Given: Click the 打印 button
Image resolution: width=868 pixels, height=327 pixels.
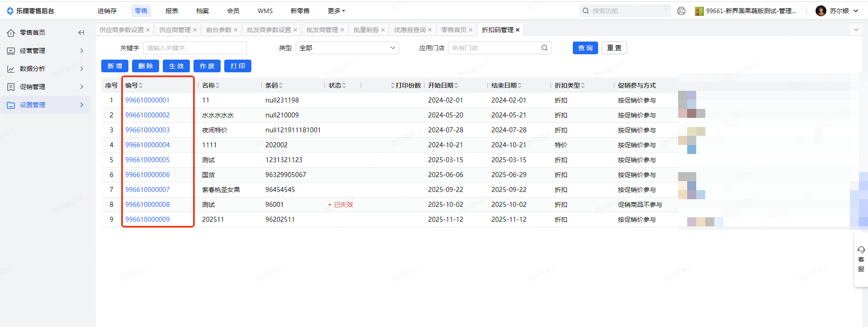Looking at the screenshot, I should coord(238,66).
